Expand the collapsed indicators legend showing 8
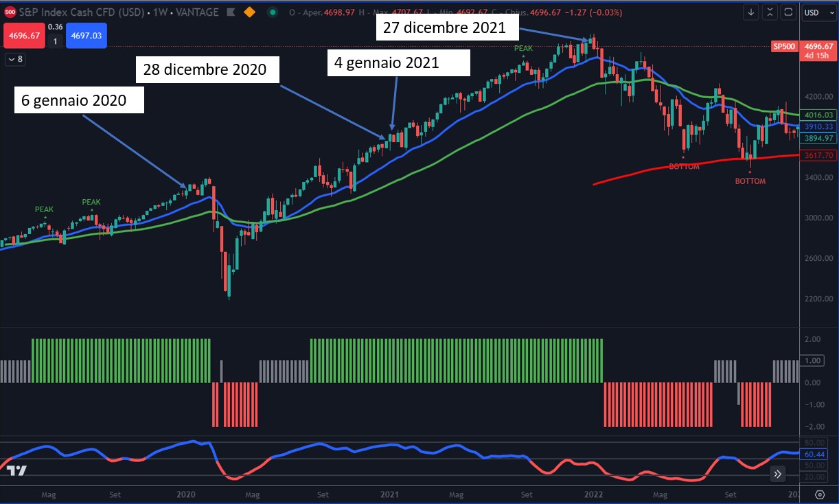Image resolution: width=839 pixels, height=504 pixels. (x=14, y=60)
